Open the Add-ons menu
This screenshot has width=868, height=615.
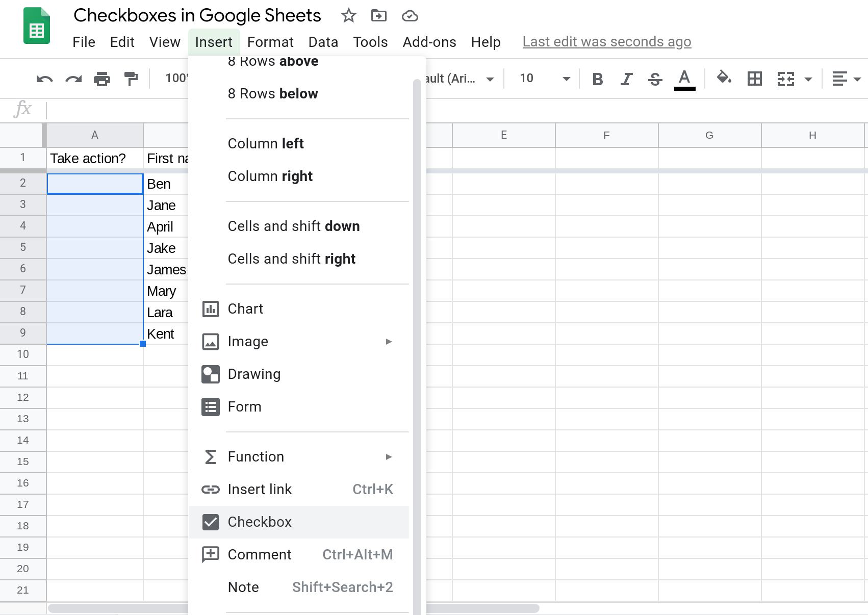pyautogui.click(x=429, y=42)
